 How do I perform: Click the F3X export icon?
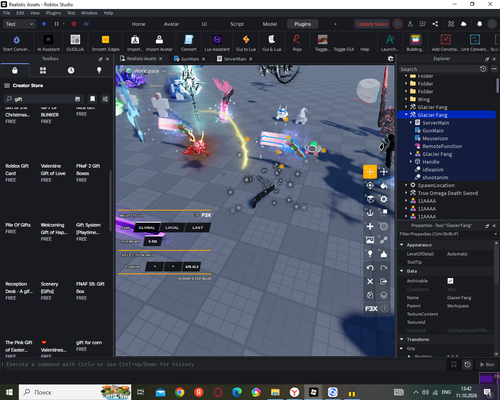pos(384,281)
